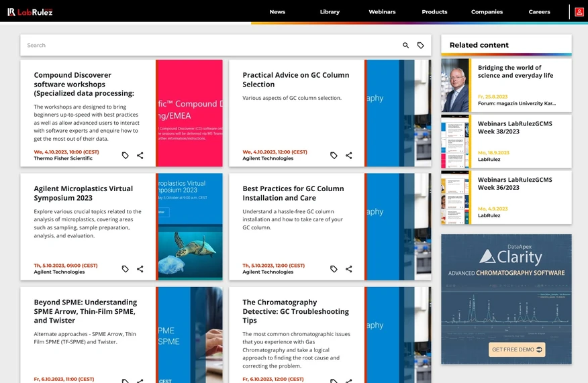
Task: Open Agilent Microplastics Virtual Symposium 2023 title
Action: point(83,193)
